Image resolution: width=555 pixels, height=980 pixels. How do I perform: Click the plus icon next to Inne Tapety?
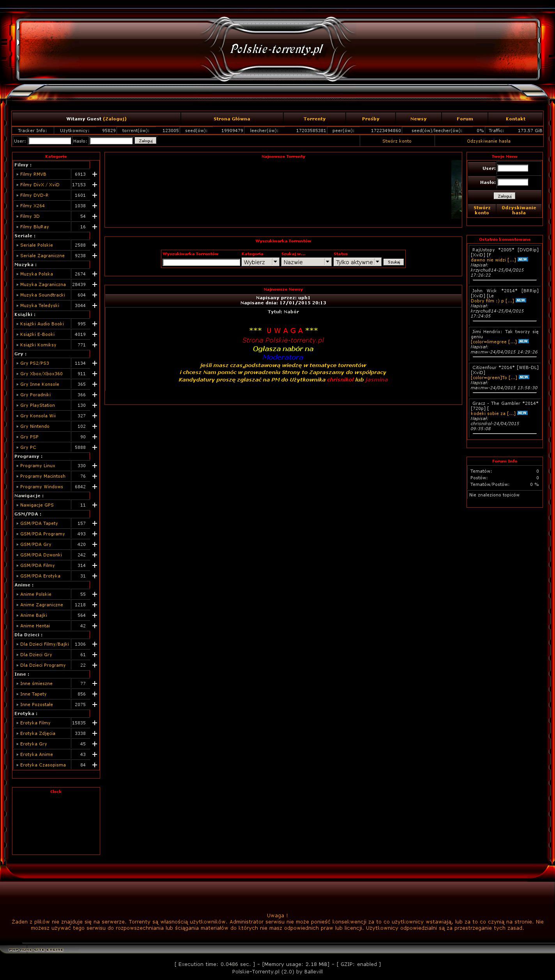(94, 694)
